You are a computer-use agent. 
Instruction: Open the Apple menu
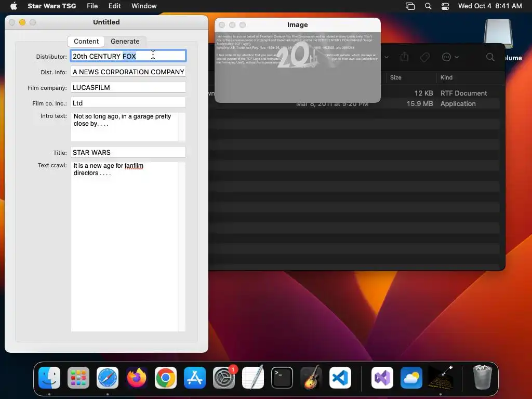pyautogui.click(x=14, y=6)
